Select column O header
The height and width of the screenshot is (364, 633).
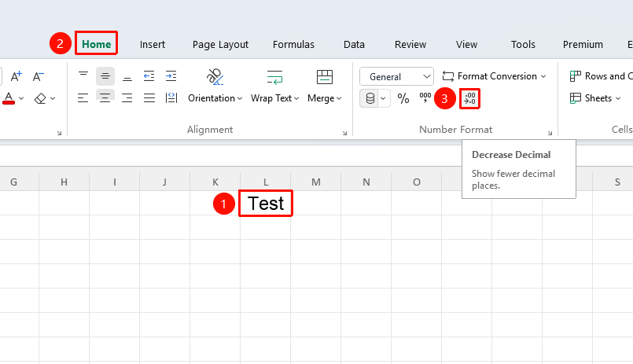click(x=417, y=182)
